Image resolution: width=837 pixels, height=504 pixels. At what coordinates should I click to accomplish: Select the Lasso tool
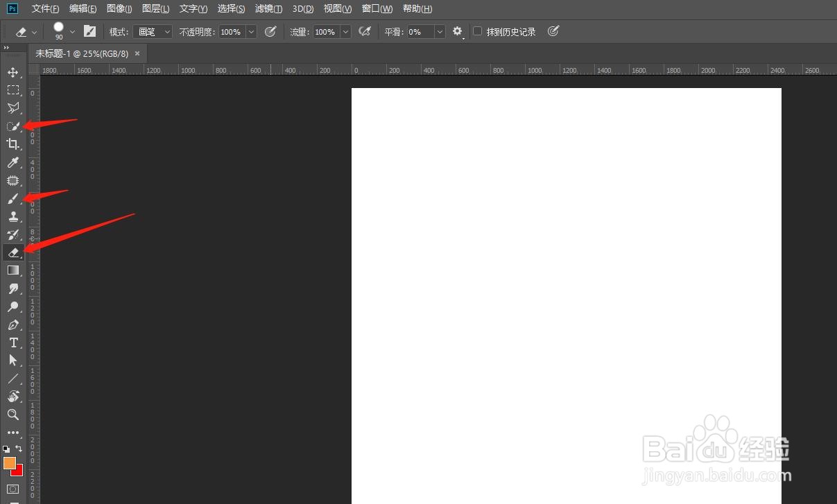(x=14, y=108)
